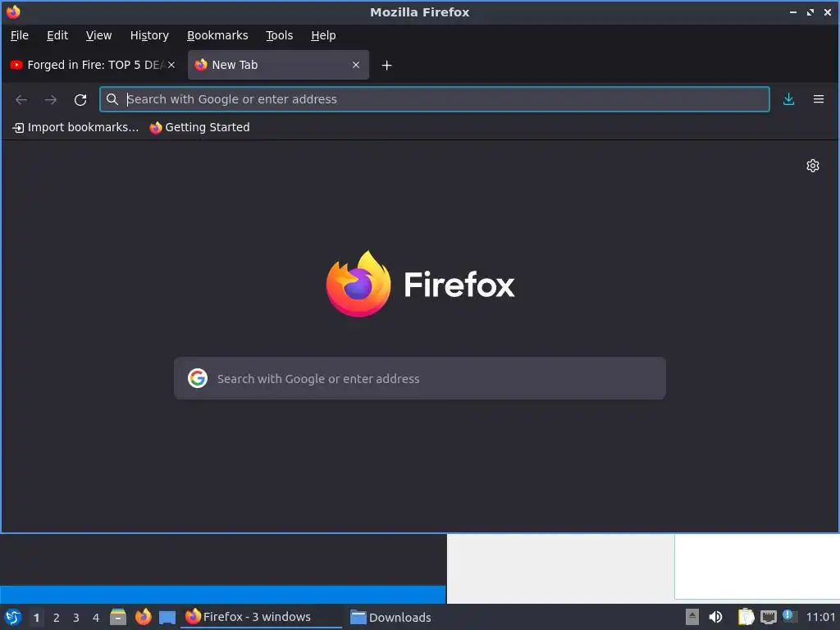Open the Downloads panel arrow icon
Image resolution: width=840 pixels, height=630 pixels.
pyautogui.click(x=788, y=99)
